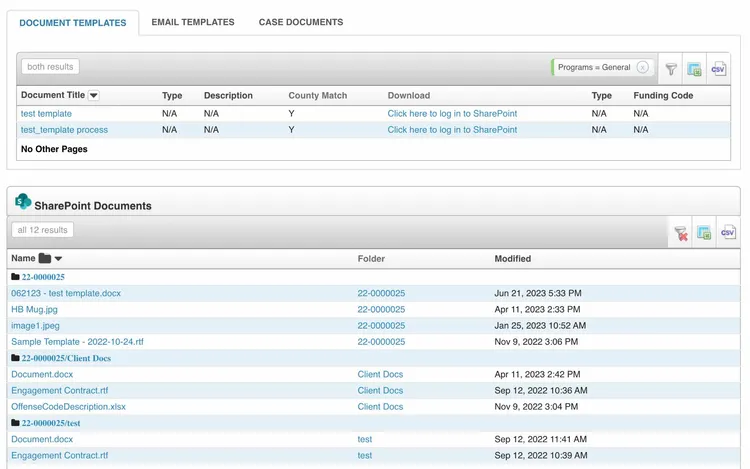This screenshot has width=750, height=469.
Task: Open the filter icon in Document Templates toolbar
Action: coord(671,69)
